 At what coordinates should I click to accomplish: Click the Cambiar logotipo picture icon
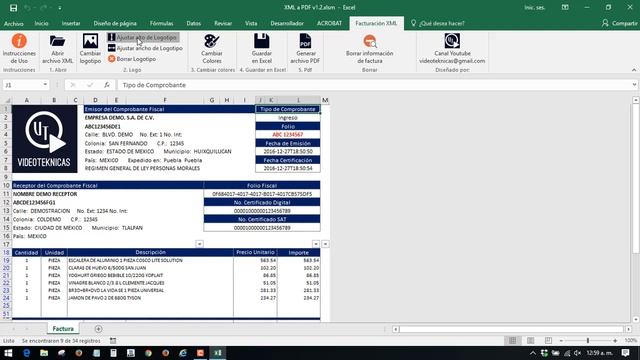tap(90, 41)
